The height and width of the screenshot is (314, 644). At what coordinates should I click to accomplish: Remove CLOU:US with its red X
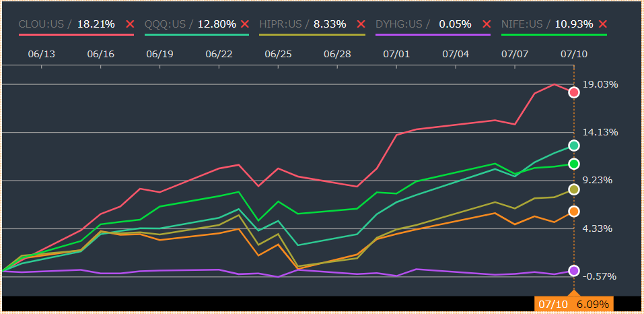click(x=130, y=24)
